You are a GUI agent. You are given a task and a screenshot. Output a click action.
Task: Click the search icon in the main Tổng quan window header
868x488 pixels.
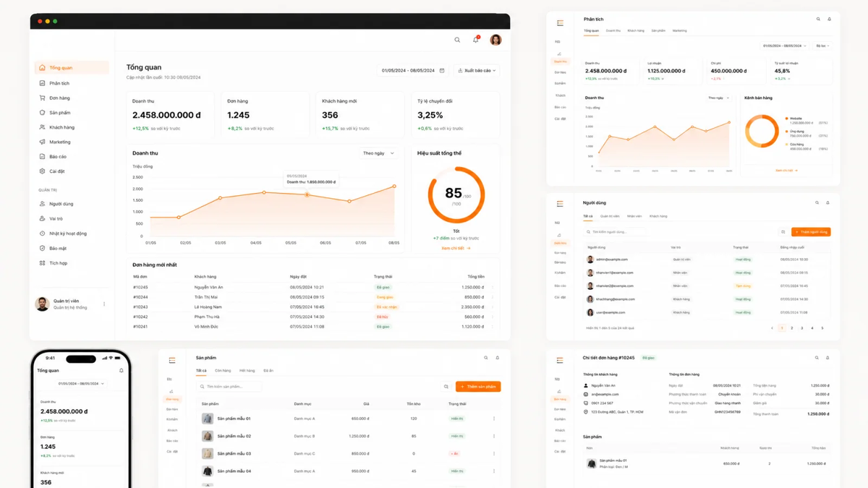[457, 40]
